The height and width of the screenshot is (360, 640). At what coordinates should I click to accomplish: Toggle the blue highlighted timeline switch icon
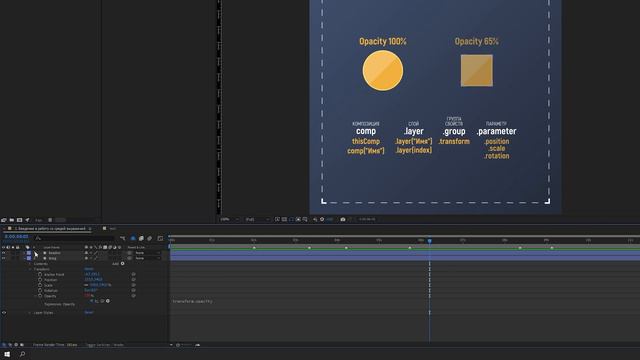tap(133, 238)
